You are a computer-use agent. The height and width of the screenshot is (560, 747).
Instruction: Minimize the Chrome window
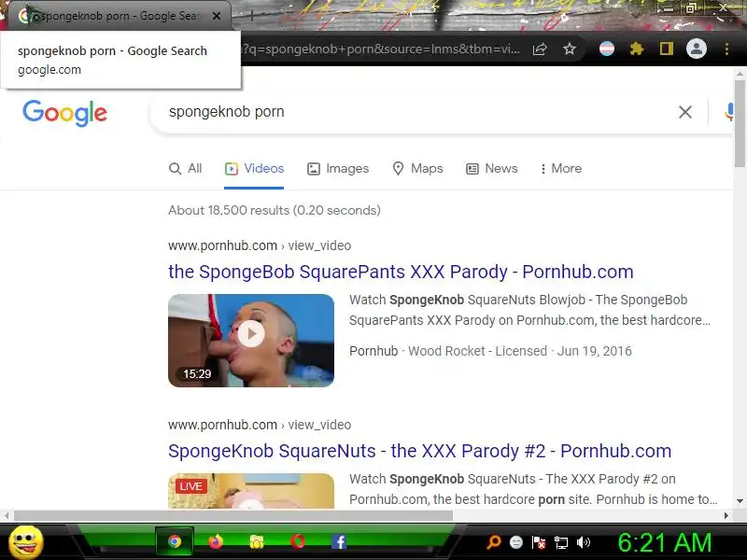click(669, 8)
